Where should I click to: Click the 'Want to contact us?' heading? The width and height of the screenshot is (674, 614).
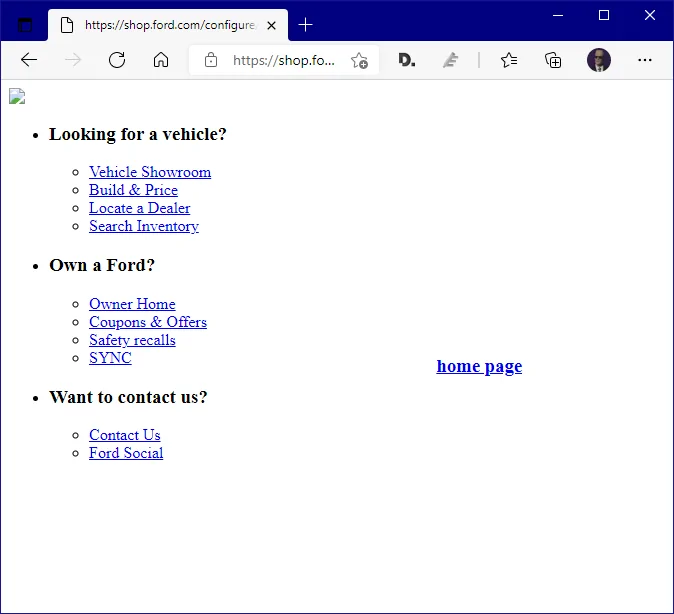(128, 397)
